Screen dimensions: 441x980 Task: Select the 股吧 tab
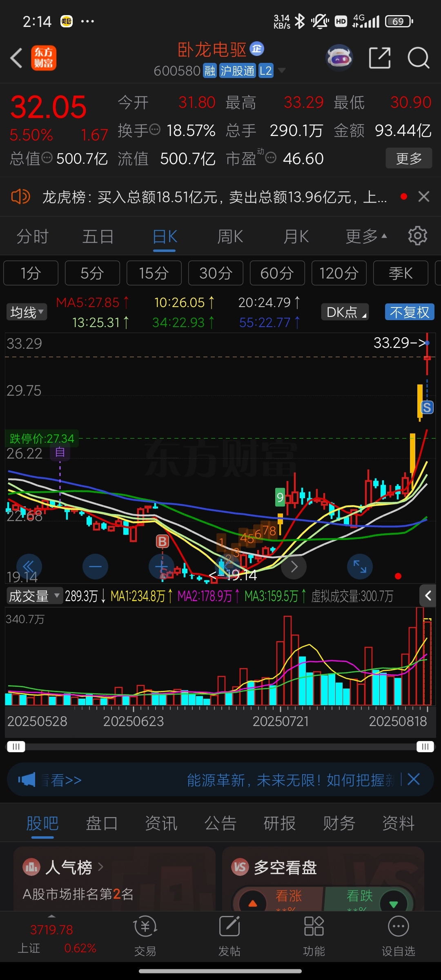[x=42, y=823]
